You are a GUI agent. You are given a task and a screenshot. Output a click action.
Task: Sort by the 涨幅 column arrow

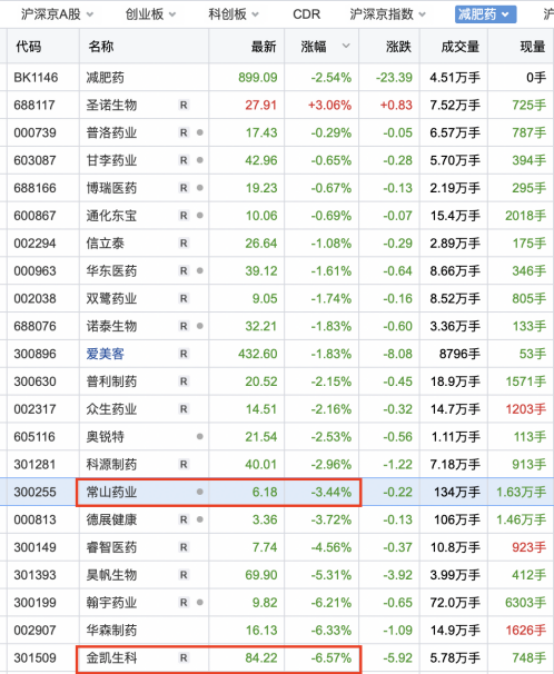346,46
